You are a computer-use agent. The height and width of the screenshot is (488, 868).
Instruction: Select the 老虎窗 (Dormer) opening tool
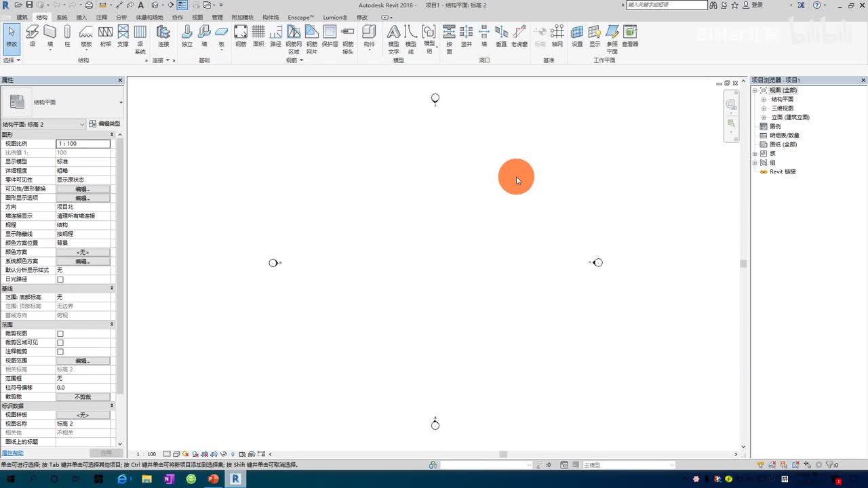(519, 35)
